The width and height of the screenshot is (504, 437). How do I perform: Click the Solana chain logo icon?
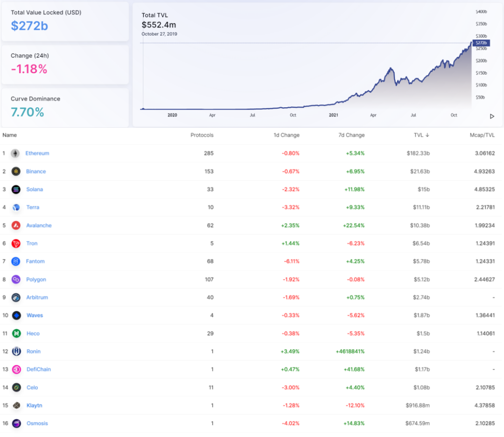16,189
